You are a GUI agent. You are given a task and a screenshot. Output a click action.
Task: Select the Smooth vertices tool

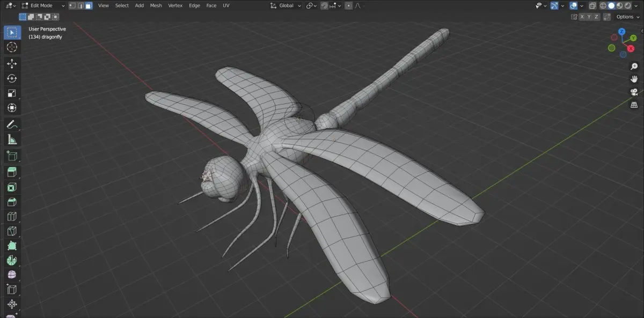(12, 275)
